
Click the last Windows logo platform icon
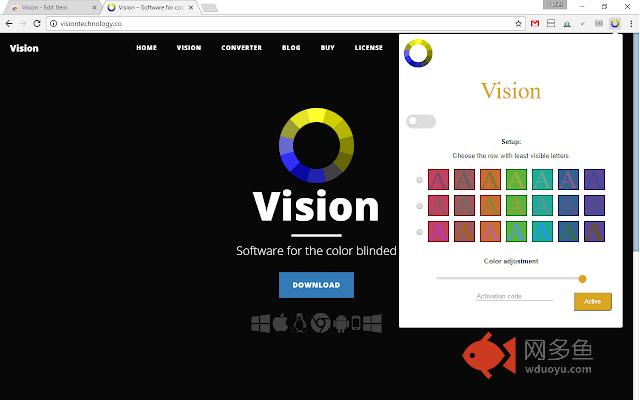click(372, 323)
